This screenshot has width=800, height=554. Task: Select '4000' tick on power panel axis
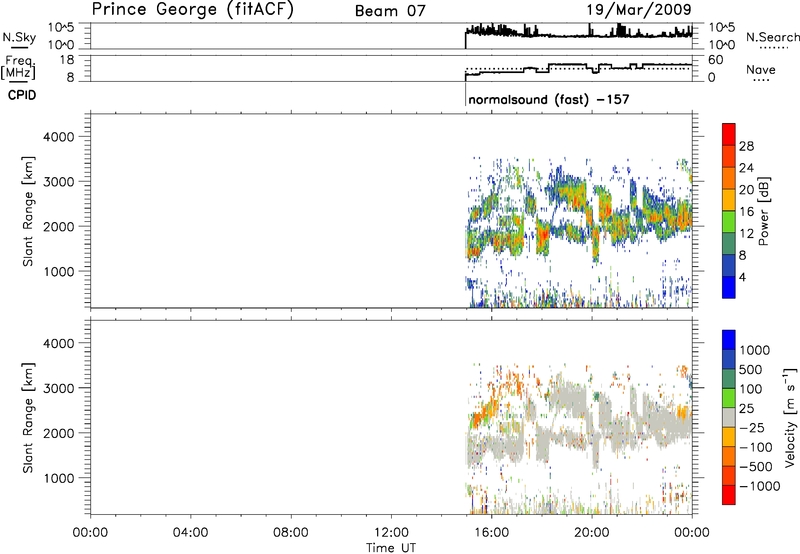(58, 137)
